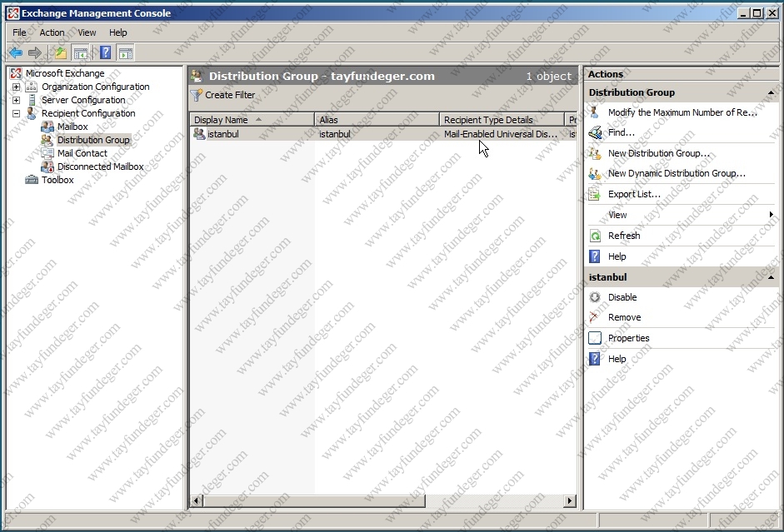Expand the Server Configuration node
The width and height of the screenshot is (784, 532).
pyautogui.click(x=16, y=100)
